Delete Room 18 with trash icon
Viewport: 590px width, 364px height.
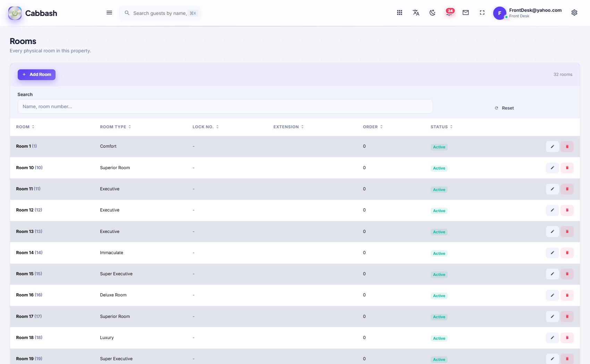click(567, 338)
